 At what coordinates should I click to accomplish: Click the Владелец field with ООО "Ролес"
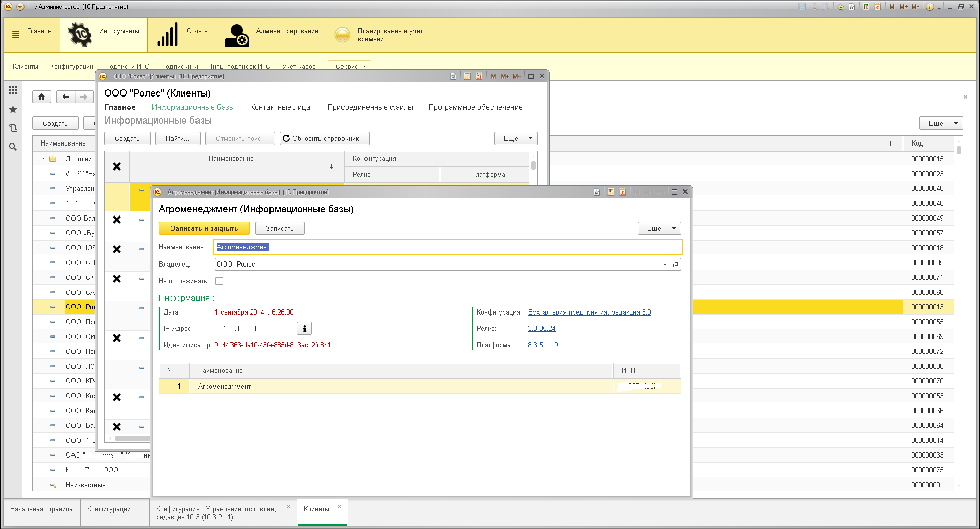click(437, 264)
